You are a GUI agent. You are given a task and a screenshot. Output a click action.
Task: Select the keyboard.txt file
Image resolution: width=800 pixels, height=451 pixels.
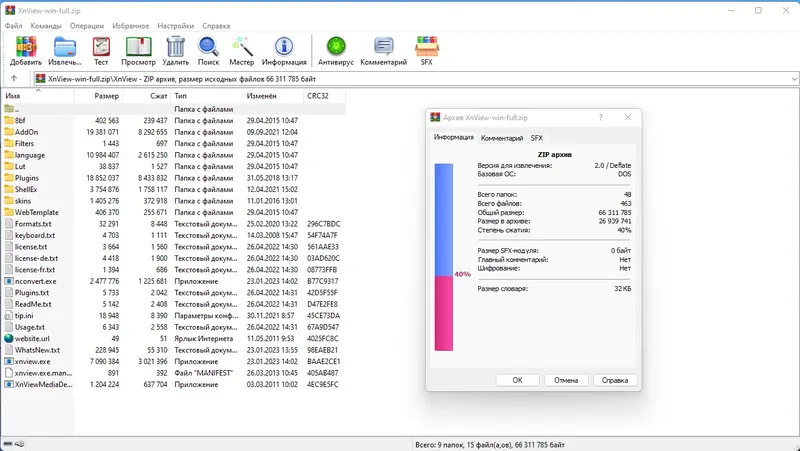click(173, 235)
